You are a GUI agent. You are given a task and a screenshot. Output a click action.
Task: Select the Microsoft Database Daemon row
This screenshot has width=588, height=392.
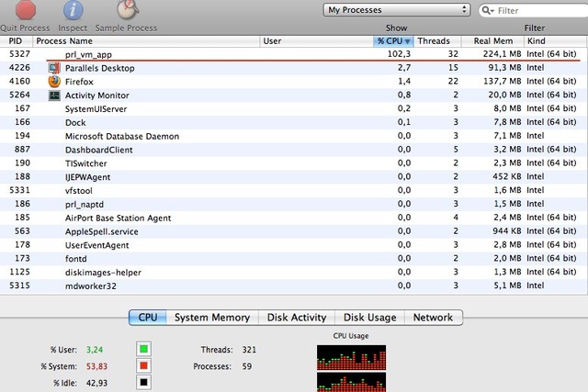point(294,136)
